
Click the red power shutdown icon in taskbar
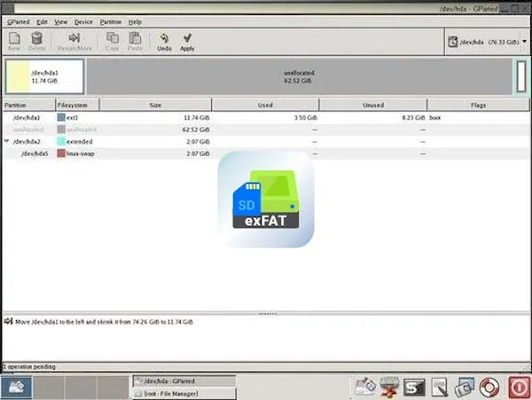(519, 387)
